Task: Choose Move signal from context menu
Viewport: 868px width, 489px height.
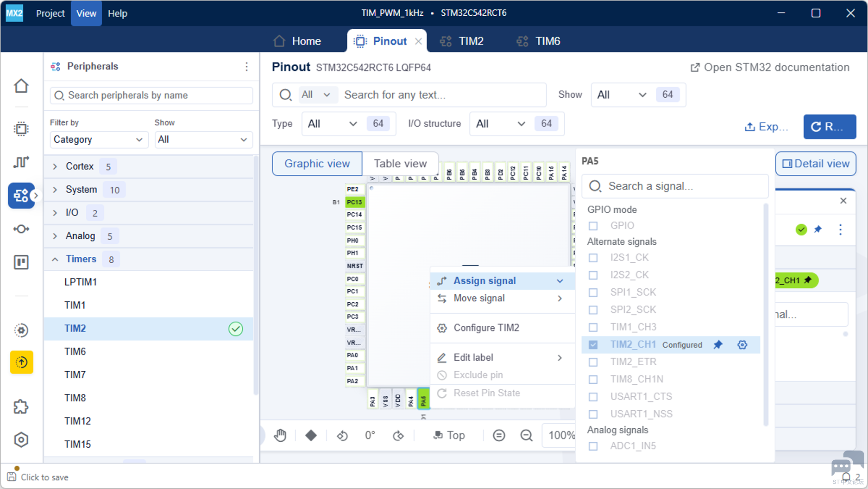Action: [502, 298]
